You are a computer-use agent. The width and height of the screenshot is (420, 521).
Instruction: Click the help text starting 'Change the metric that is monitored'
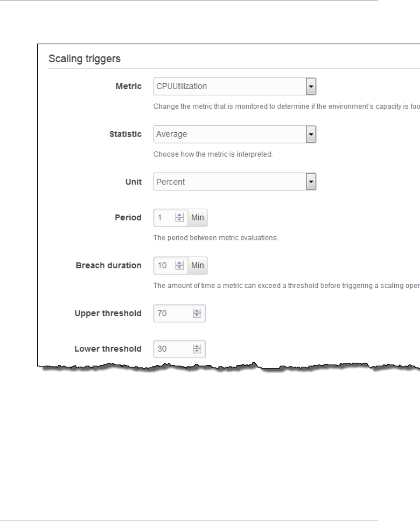[287, 107]
